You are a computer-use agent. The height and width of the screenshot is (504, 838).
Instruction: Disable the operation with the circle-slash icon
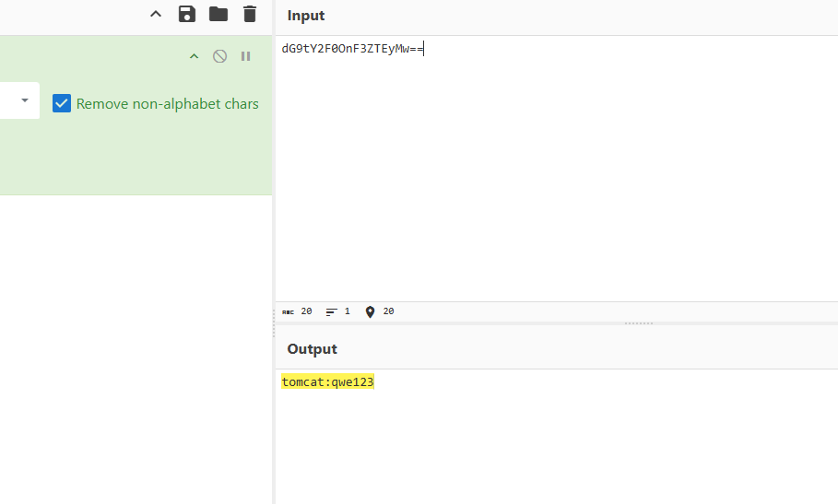[x=219, y=56]
